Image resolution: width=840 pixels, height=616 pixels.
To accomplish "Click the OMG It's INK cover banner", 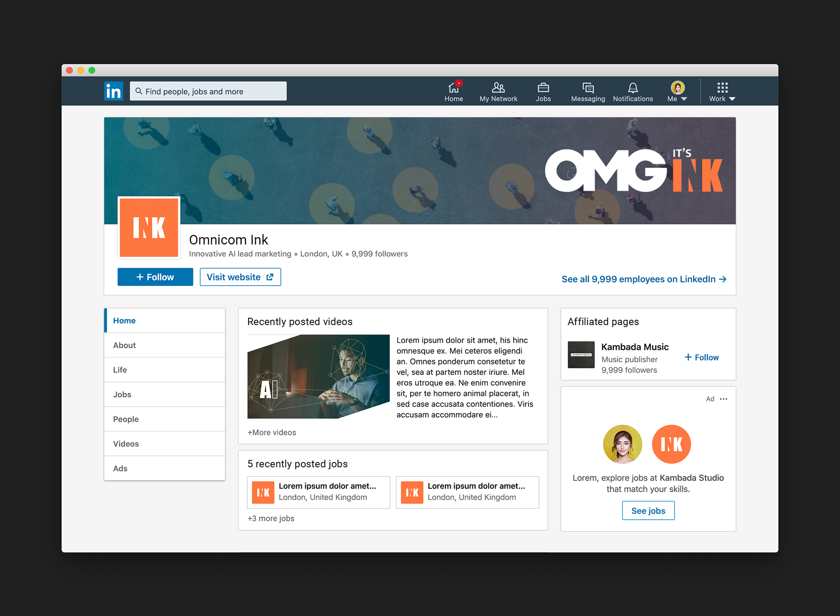I will (420, 171).
